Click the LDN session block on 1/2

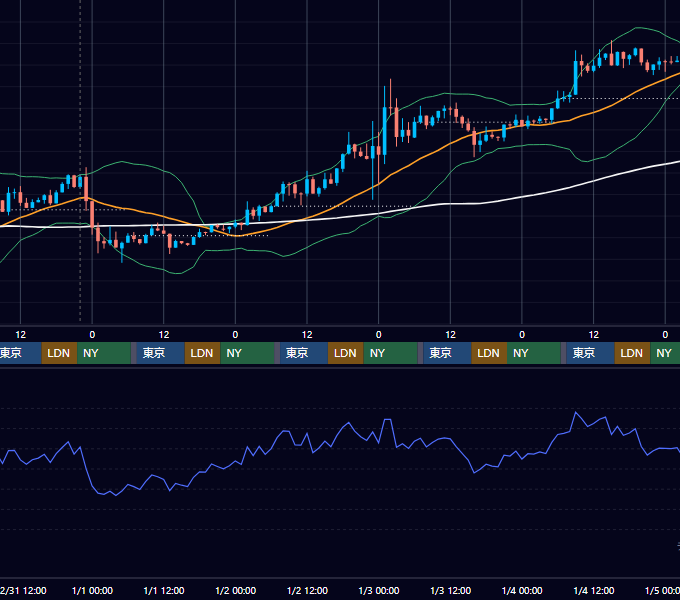pyautogui.click(x=346, y=353)
